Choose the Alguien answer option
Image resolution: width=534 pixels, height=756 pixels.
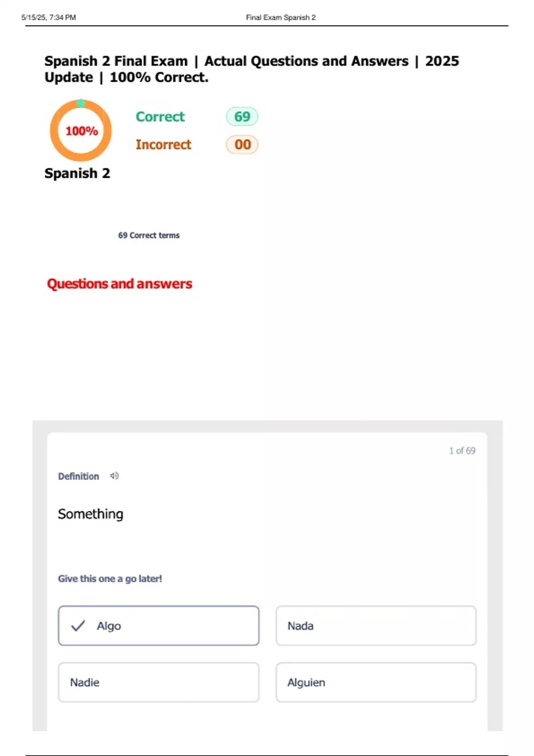[376, 682]
